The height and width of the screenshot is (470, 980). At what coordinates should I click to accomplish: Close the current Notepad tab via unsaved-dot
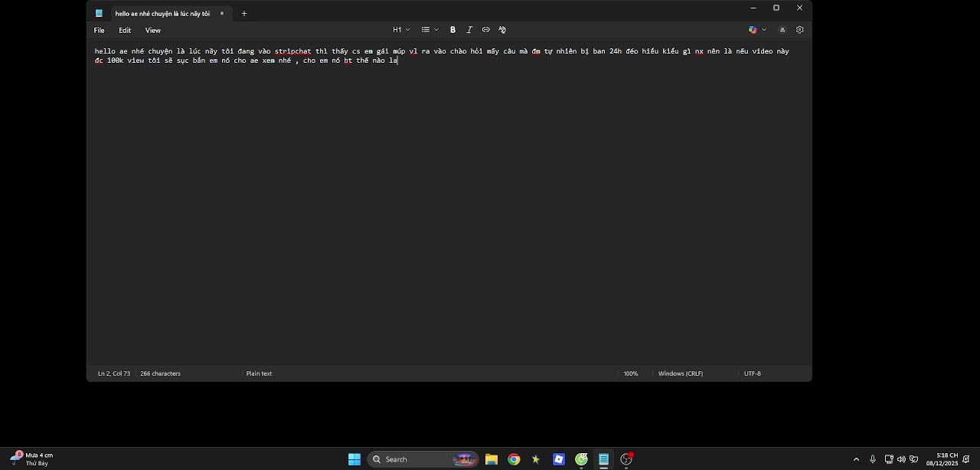click(222, 13)
